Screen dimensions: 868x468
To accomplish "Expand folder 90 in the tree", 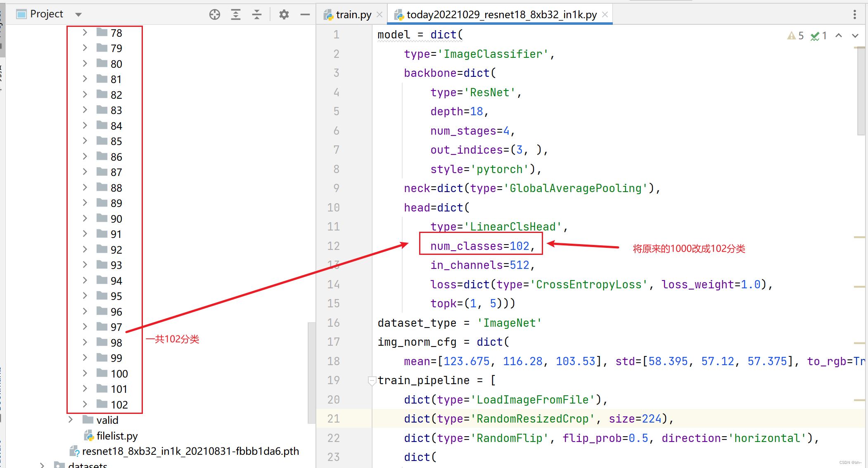I will click(85, 218).
